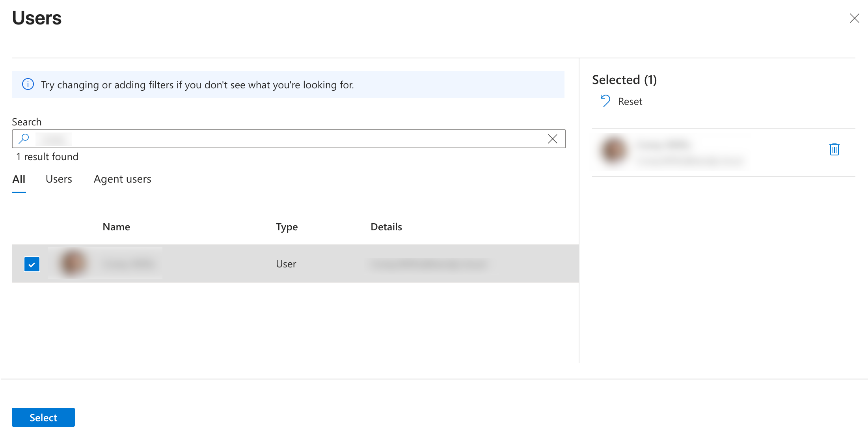Click the info icon in the banner
This screenshot has width=868, height=437.
[x=28, y=84]
